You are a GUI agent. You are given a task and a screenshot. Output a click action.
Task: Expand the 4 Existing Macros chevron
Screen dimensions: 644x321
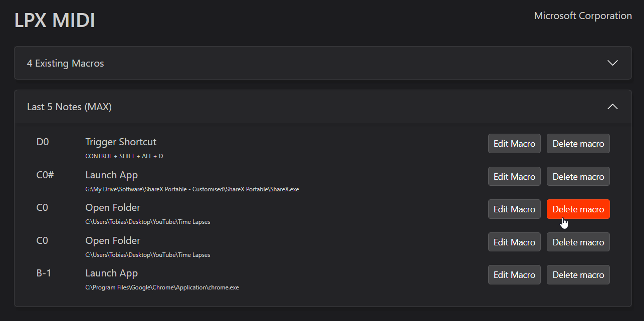[612, 63]
